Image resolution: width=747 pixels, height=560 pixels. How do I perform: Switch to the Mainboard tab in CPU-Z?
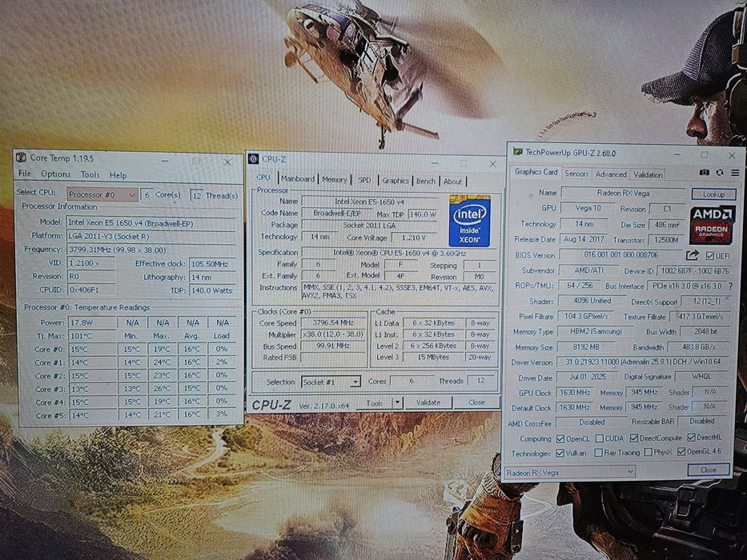(x=298, y=179)
